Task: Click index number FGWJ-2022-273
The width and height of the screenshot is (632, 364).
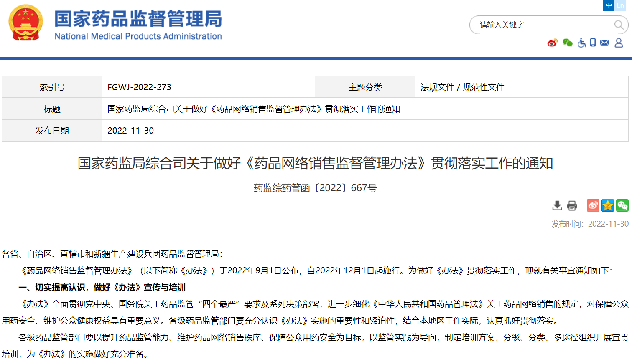Action: [139, 87]
